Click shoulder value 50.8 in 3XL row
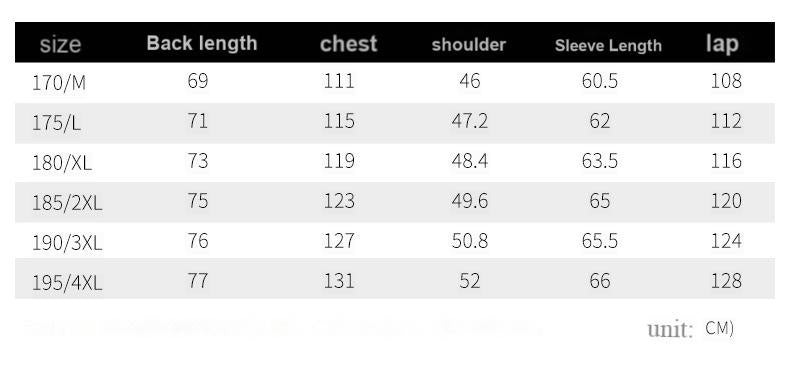This screenshot has height=365, width=790. pyautogui.click(x=470, y=241)
